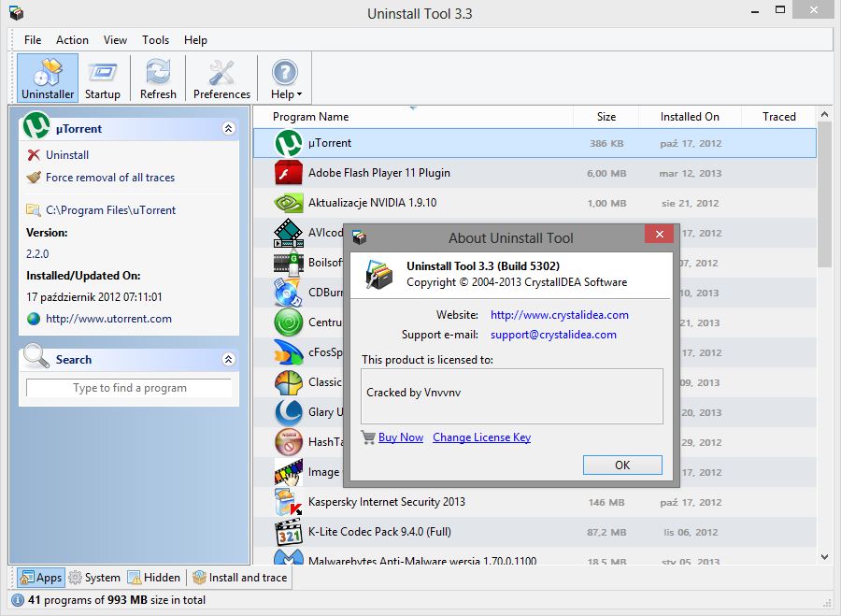Screen dimensions: 841x616
Task: Open the Action menu
Action: 72,39
